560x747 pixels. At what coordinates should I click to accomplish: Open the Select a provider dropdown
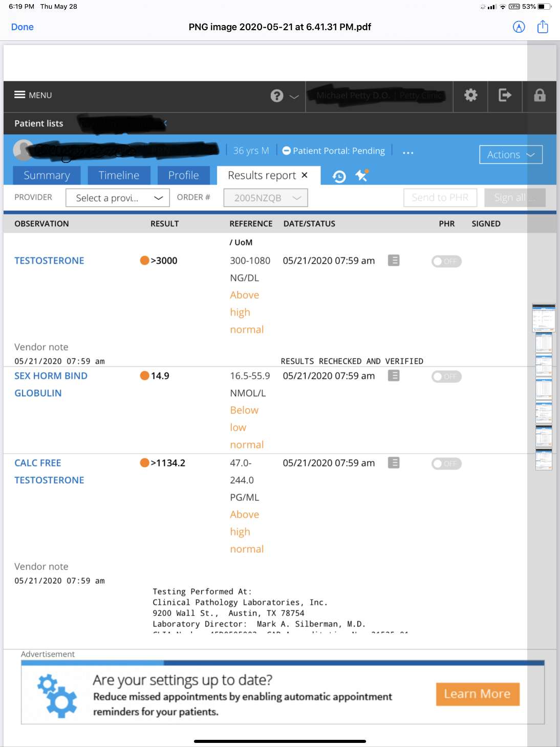click(x=117, y=198)
